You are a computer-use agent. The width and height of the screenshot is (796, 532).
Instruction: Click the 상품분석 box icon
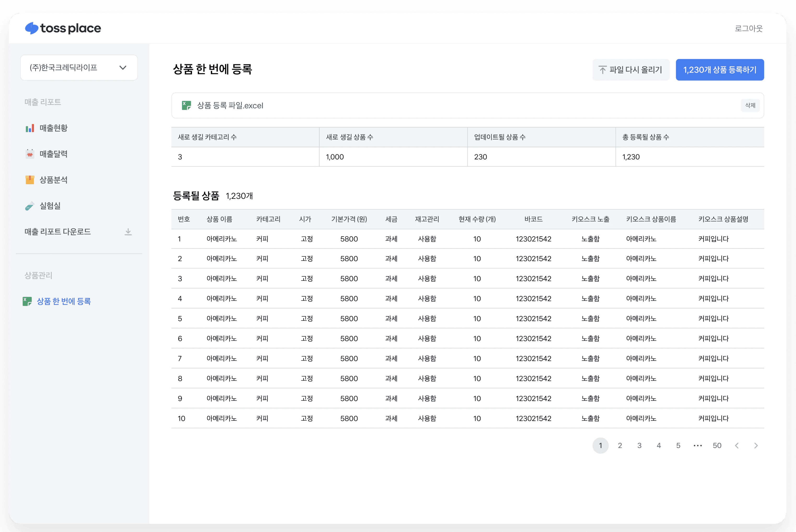coord(30,180)
